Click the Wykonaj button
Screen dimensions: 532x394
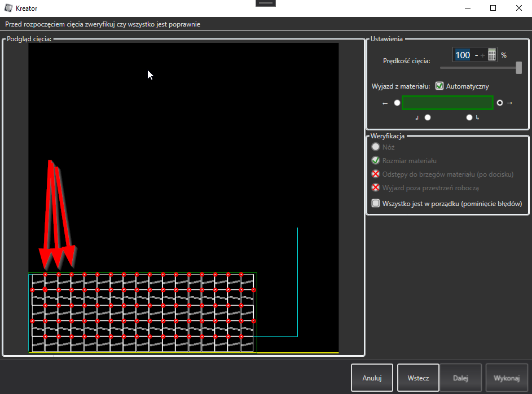pyautogui.click(x=506, y=378)
